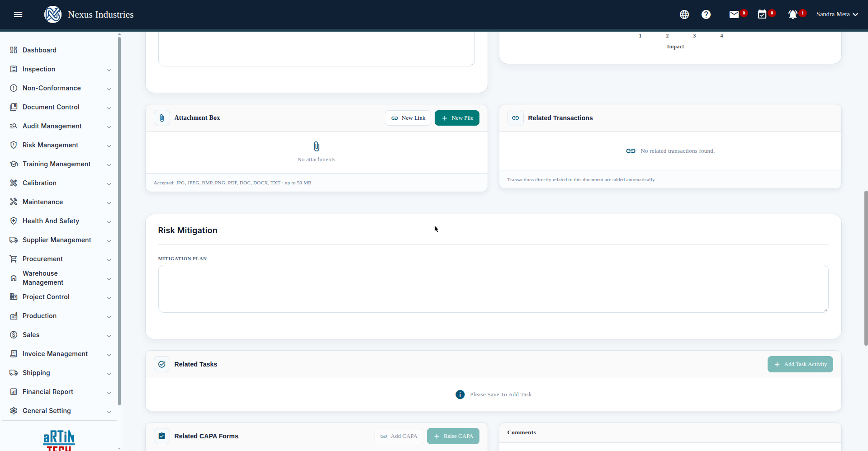Open the Sandra Meta user dropdown
The image size is (868, 451).
[x=837, y=14]
